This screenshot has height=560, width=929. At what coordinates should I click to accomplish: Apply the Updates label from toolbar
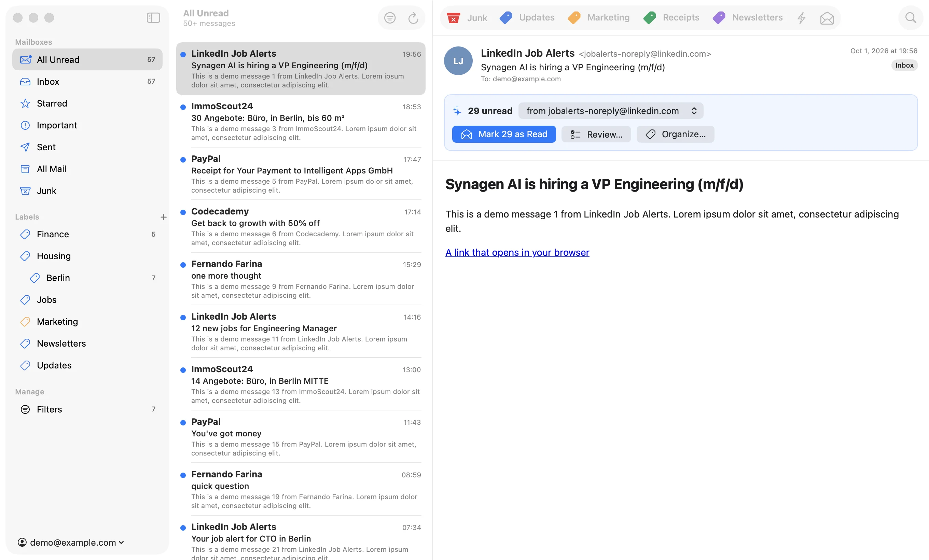pos(527,18)
